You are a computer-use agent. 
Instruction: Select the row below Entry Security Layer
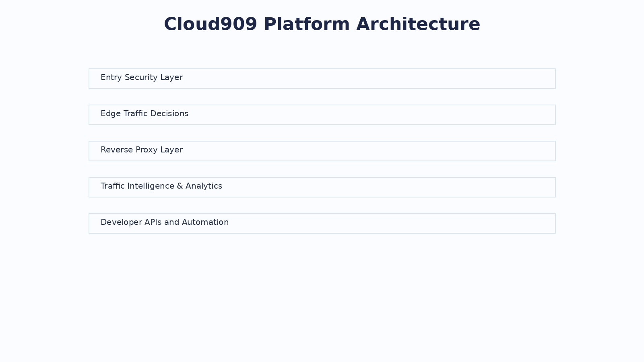pyautogui.click(x=322, y=115)
